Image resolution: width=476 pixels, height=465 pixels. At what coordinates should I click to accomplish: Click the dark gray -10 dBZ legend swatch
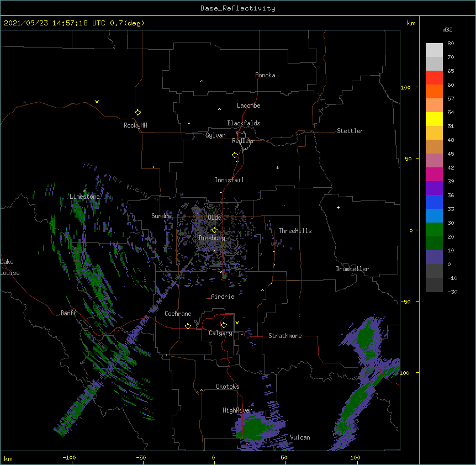point(434,285)
